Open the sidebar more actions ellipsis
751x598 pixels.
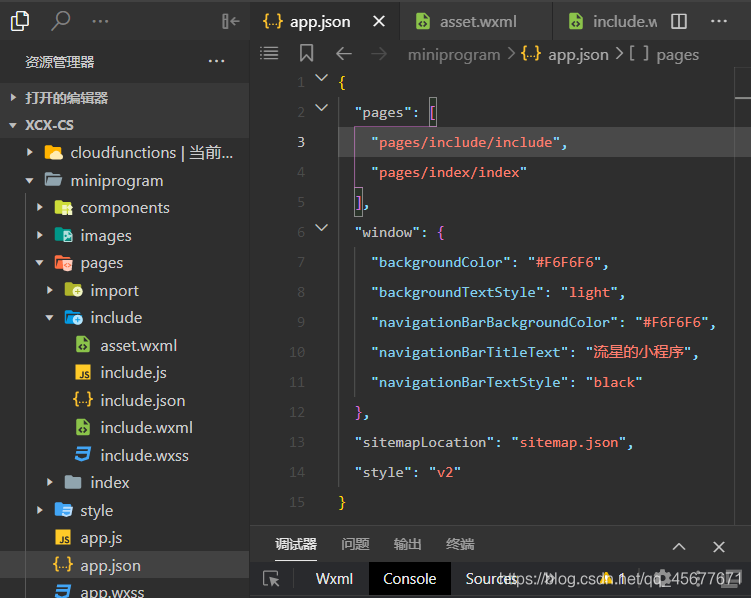[x=100, y=21]
